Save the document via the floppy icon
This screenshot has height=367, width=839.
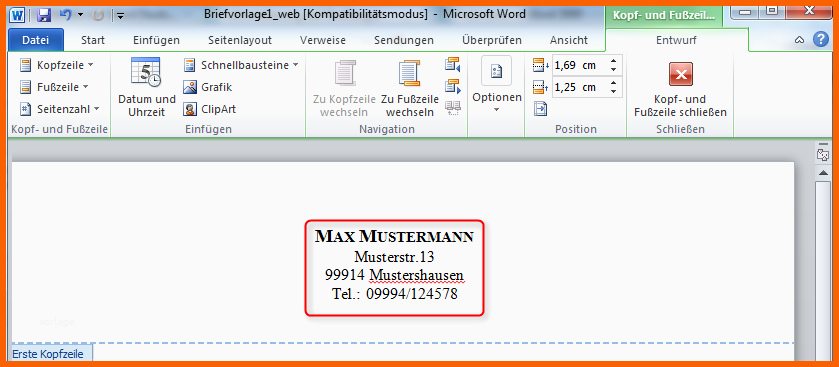43,15
